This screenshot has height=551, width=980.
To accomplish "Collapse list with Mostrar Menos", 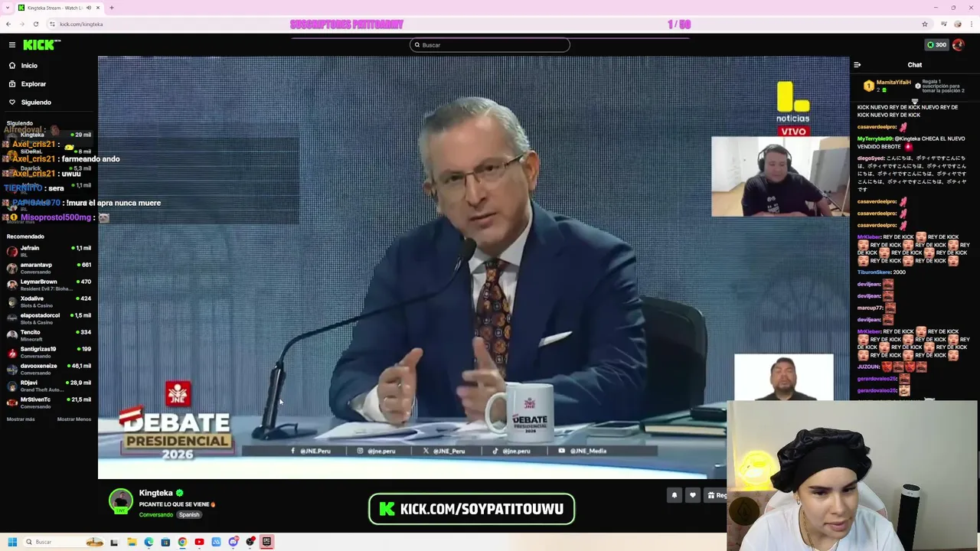I will 74,419.
